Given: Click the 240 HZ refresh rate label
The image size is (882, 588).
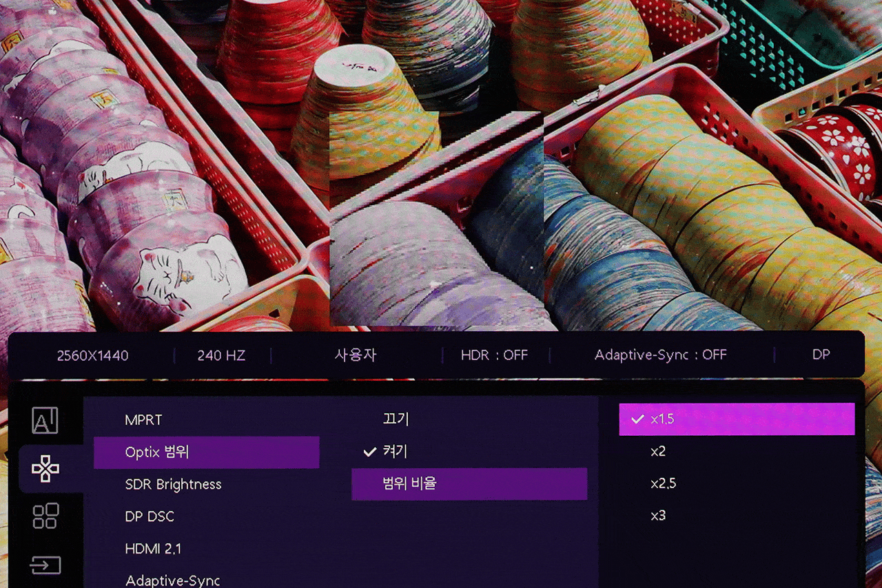Looking at the screenshot, I should coord(221,356).
